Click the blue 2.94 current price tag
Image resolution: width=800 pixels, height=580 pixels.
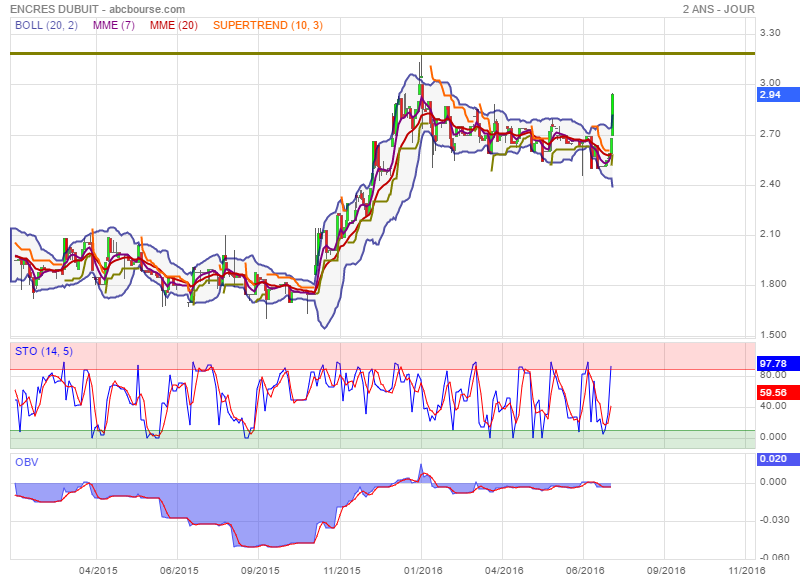[x=778, y=94]
